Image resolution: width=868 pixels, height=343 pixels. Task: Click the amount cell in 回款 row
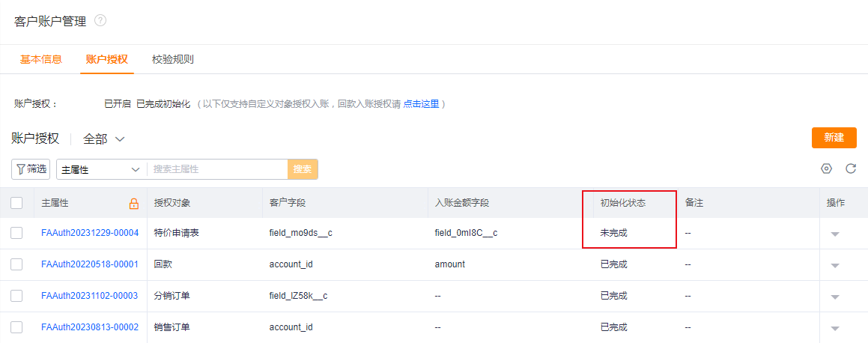point(450,264)
